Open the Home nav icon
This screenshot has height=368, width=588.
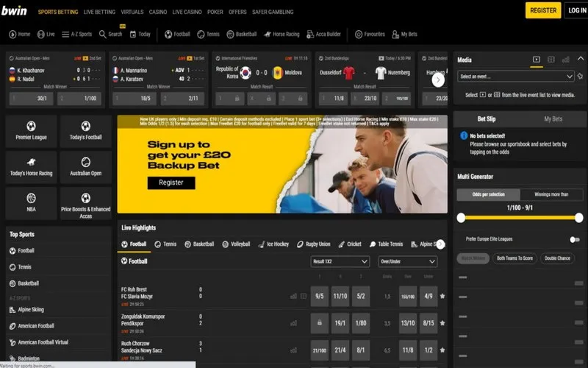12,34
